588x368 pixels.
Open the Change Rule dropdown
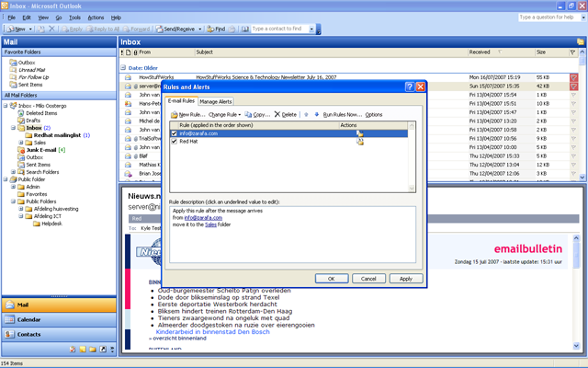(x=224, y=114)
